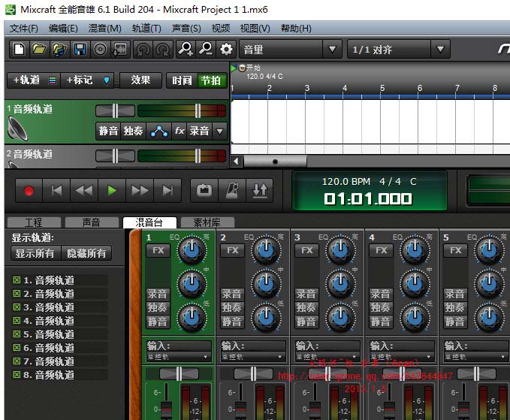
Task: Toggle loop playback mode icon
Action: 204,191
